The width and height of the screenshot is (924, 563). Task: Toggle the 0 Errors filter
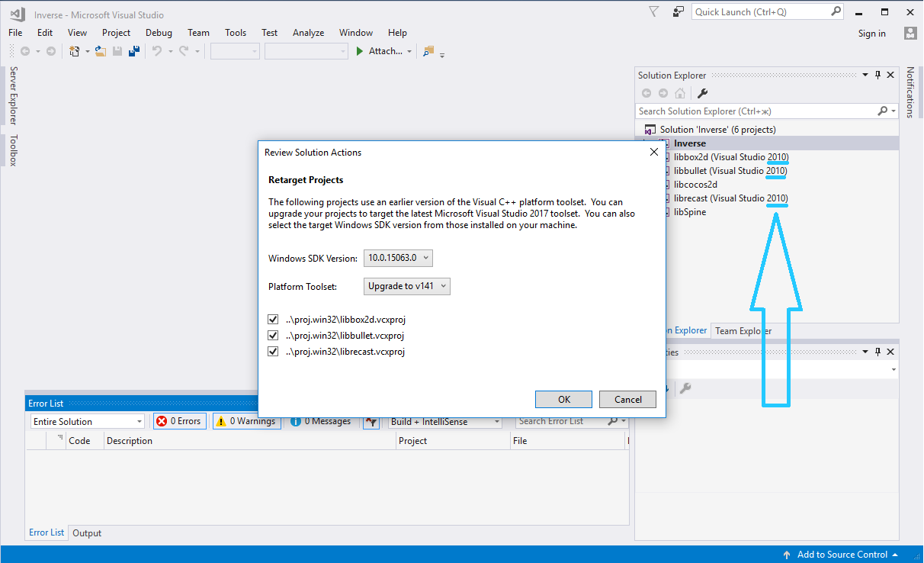pos(179,421)
